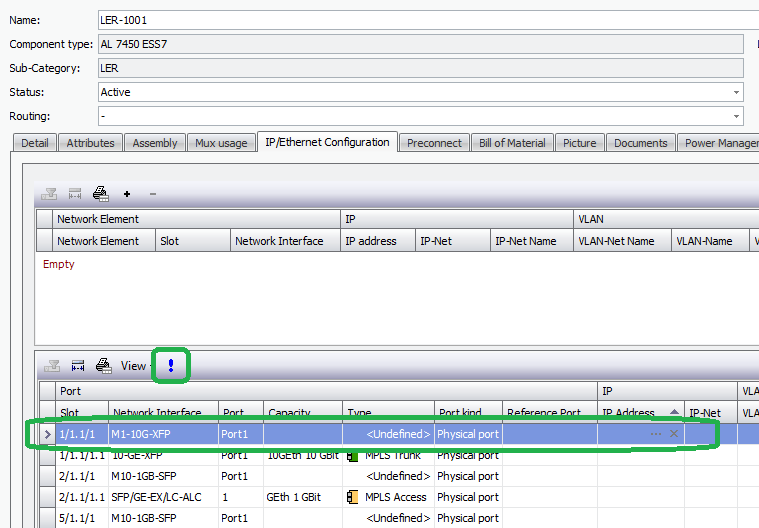
Task: Click the Sub-Category field LER
Action: tap(421, 68)
